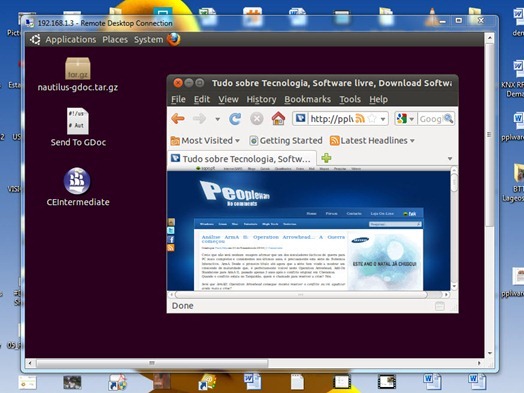This screenshot has height=393, width=524.
Task: Click the Remote Desktop vertical scrollbar thumb
Action: tap(489, 134)
